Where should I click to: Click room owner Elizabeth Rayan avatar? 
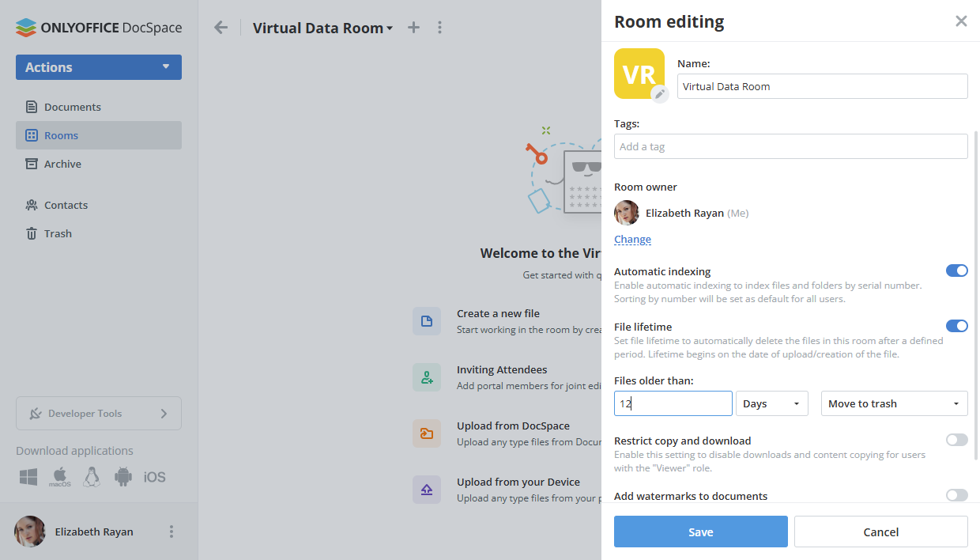627,213
